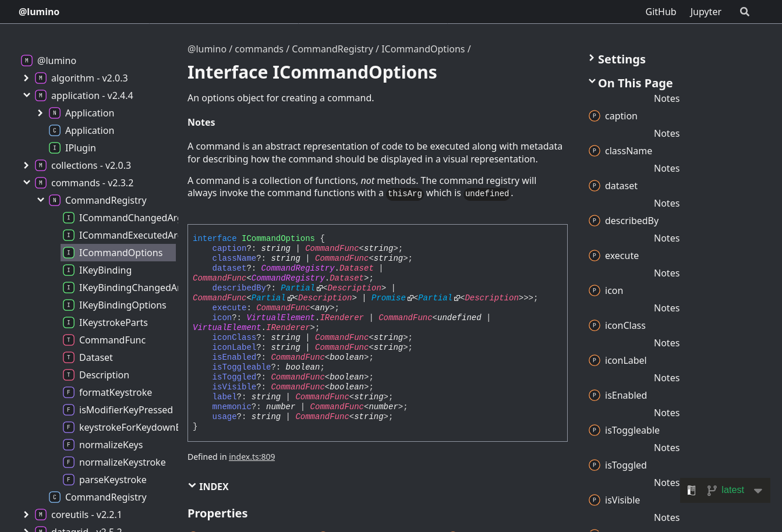Screen dimensions: 782x532
Task: Click the Dataset type alias icon
Action: 68,357
